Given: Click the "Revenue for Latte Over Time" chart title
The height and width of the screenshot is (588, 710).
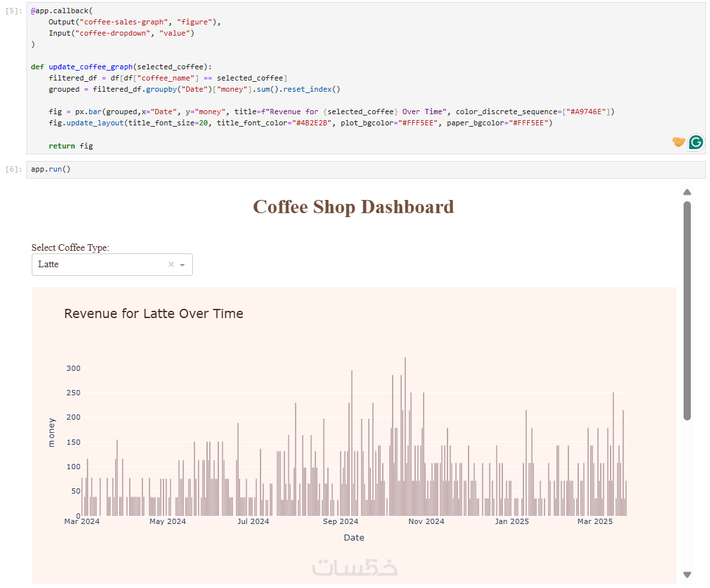Looking at the screenshot, I should click(x=154, y=313).
